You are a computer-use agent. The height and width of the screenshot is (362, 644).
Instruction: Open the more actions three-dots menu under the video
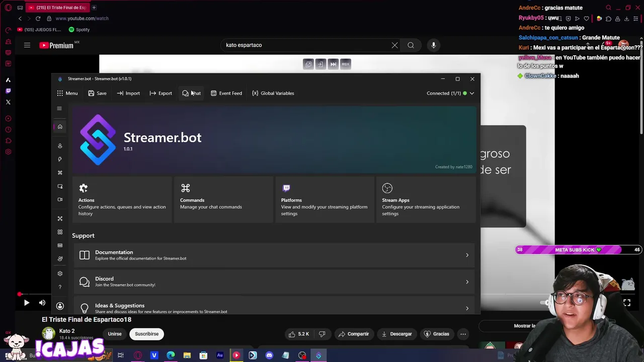[463, 334]
